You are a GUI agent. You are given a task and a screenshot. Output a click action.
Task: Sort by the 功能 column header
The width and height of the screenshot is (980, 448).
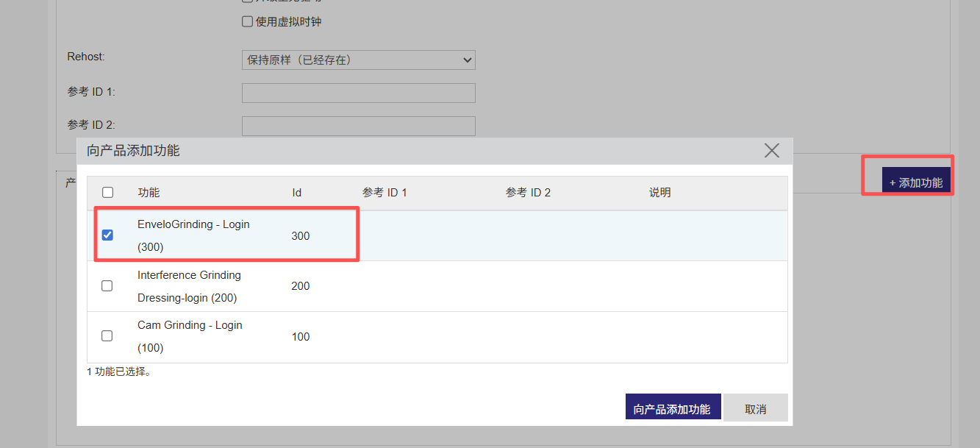[149, 193]
